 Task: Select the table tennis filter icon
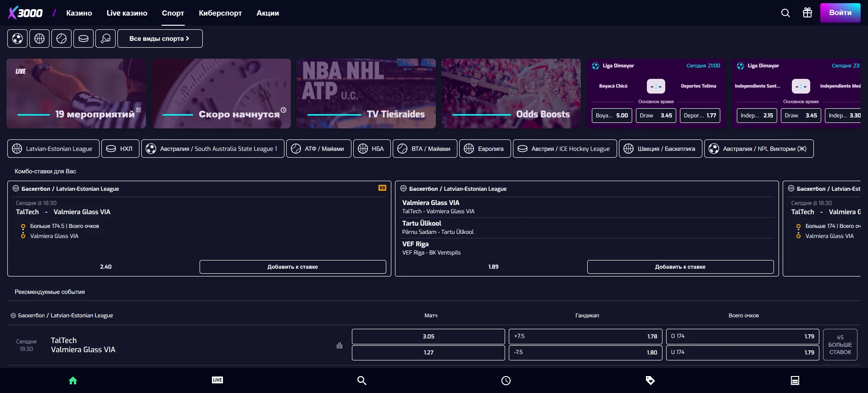(x=106, y=39)
